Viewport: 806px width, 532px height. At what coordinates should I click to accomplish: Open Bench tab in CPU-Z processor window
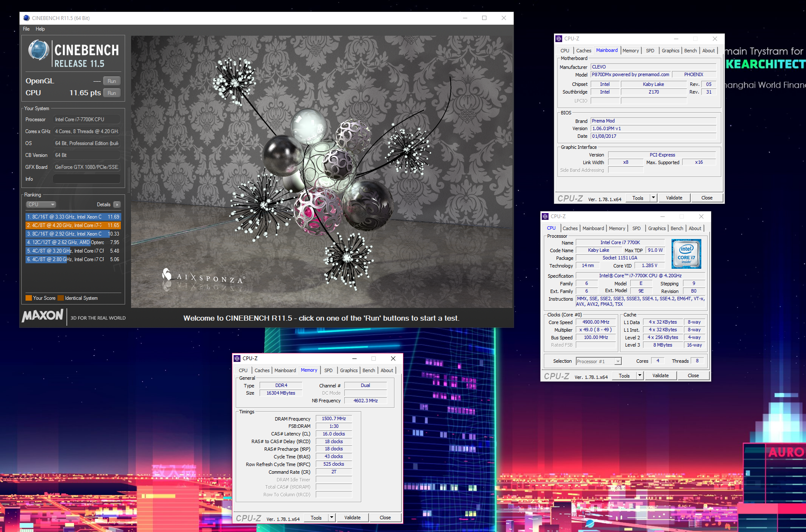677,228
